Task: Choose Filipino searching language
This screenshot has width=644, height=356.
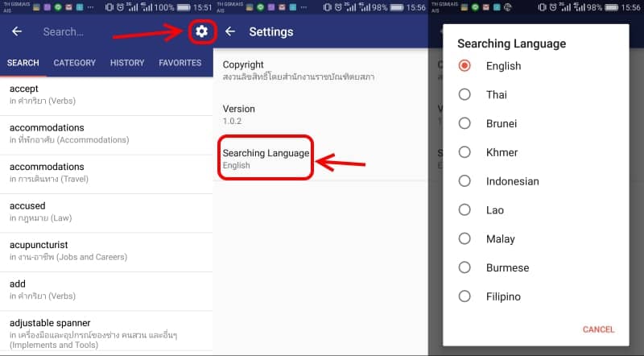Action: coord(464,296)
